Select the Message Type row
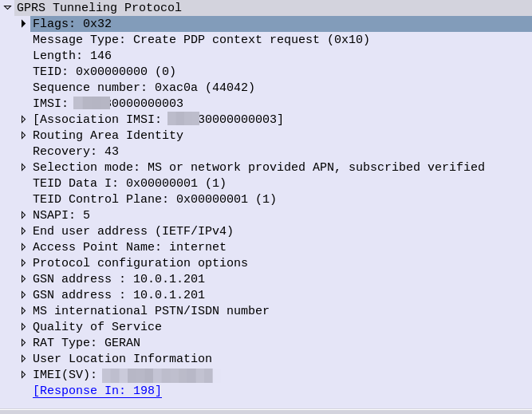Image resolution: width=532 pixels, height=414 pixels. pos(201,40)
